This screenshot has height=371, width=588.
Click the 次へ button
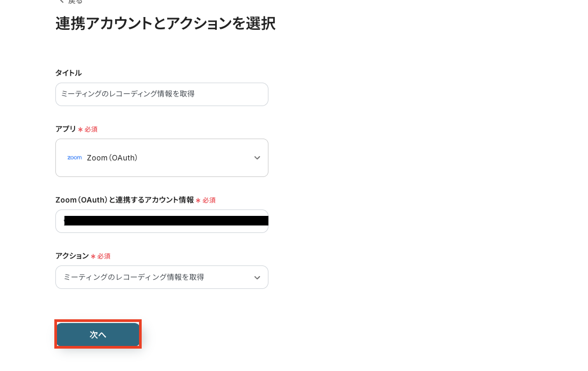click(98, 334)
